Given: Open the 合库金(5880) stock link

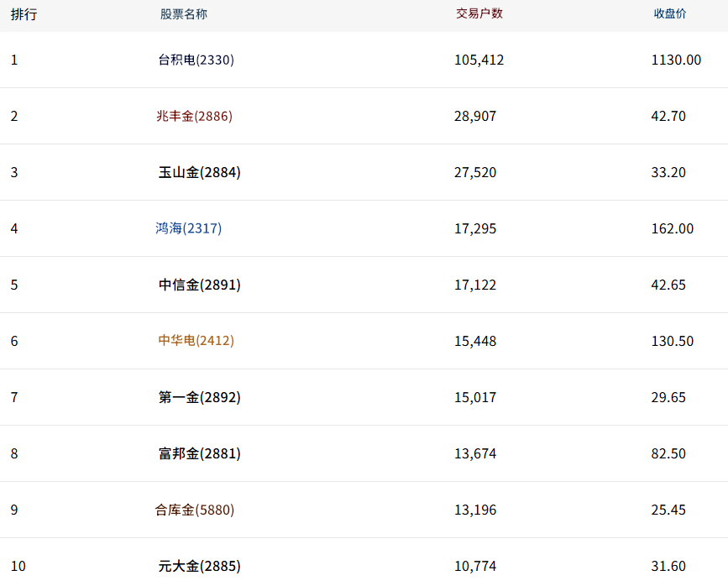Looking at the screenshot, I should [195, 510].
